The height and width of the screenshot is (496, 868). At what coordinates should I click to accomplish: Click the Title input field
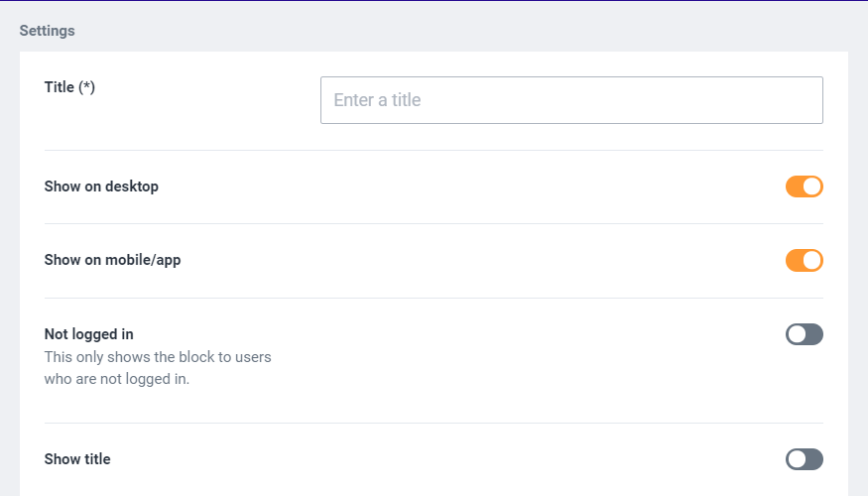(x=571, y=100)
